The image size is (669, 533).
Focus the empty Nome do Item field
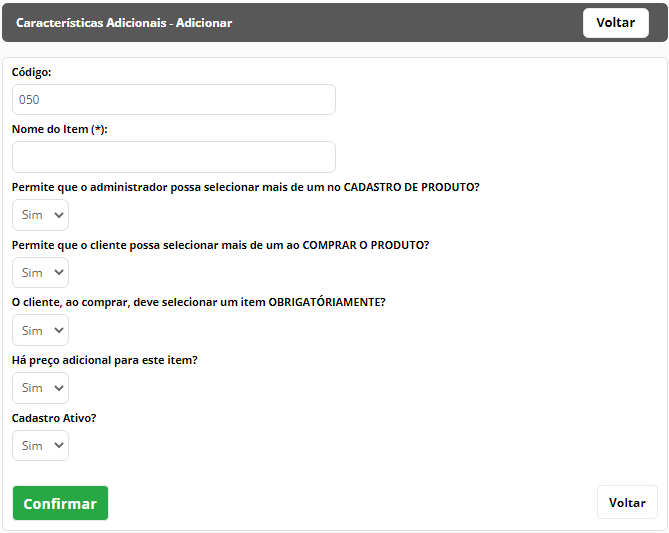pos(174,157)
